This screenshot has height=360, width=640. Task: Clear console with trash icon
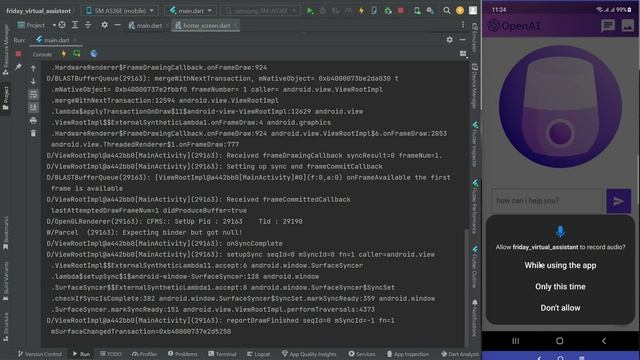33,133
